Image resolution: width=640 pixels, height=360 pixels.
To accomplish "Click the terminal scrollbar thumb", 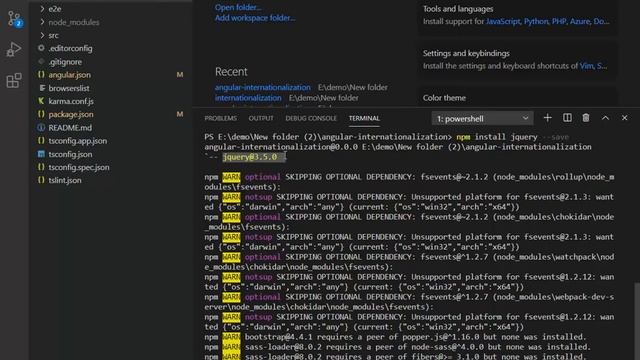I will [637, 320].
